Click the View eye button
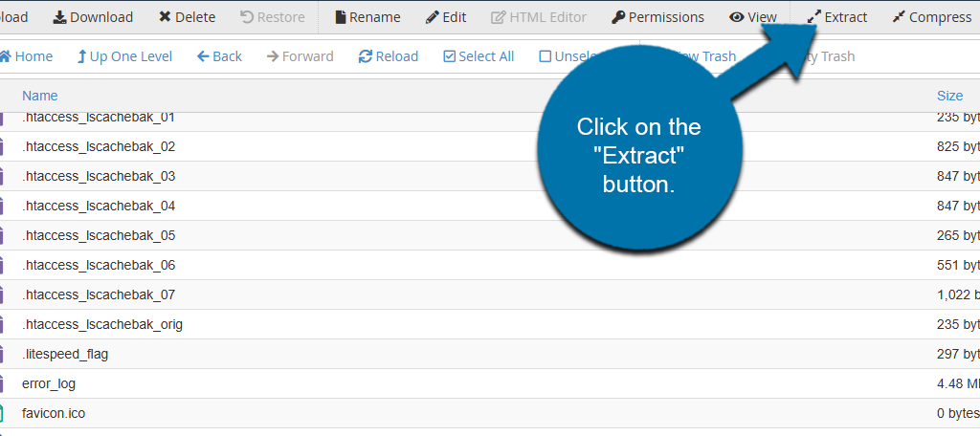This screenshot has height=436, width=980. [752, 17]
